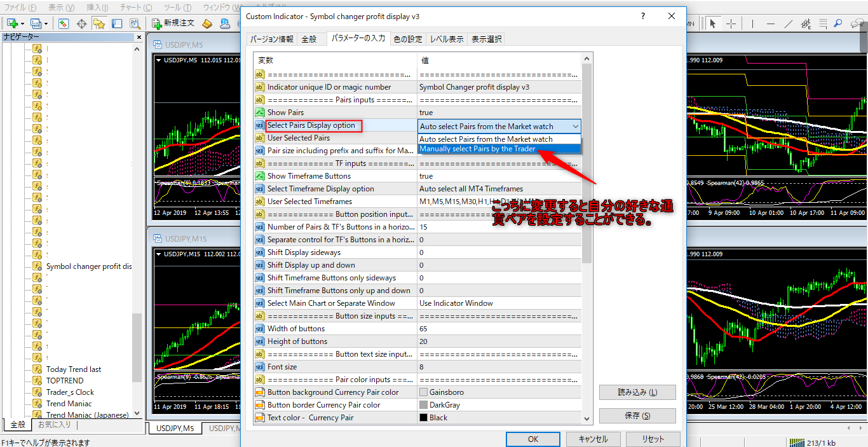This screenshot has width=868, height=447.
Task: Select the Trendline drawing tool
Action: point(789,24)
